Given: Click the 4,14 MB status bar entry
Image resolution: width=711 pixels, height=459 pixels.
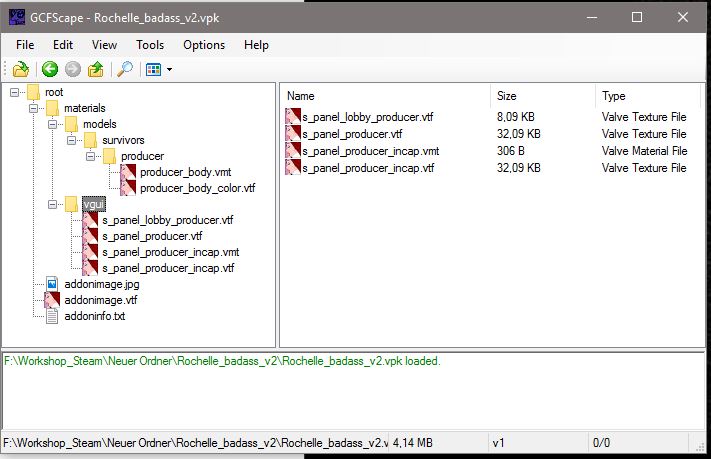Looking at the screenshot, I should (x=413, y=443).
